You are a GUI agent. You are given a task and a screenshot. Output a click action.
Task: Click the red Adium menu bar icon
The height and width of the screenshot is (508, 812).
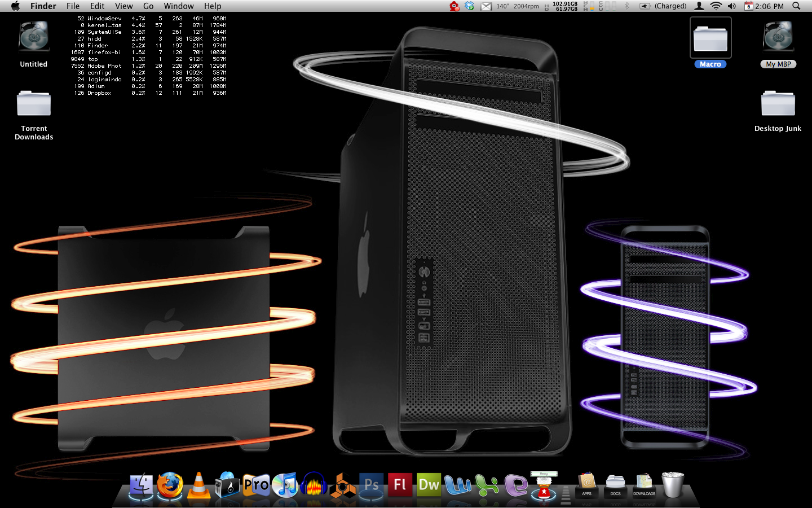[x=454, y=6]
